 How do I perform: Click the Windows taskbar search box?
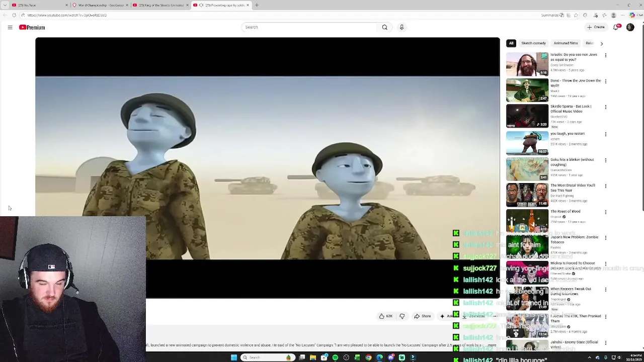click(x=267, y=357)
